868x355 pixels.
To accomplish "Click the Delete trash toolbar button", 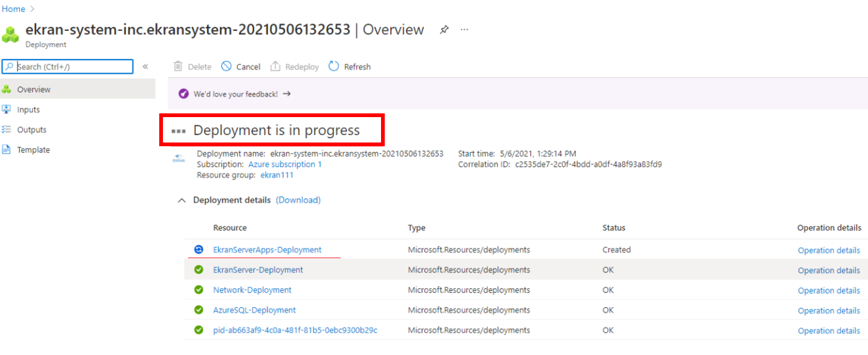I will click(x=193, y=67).
